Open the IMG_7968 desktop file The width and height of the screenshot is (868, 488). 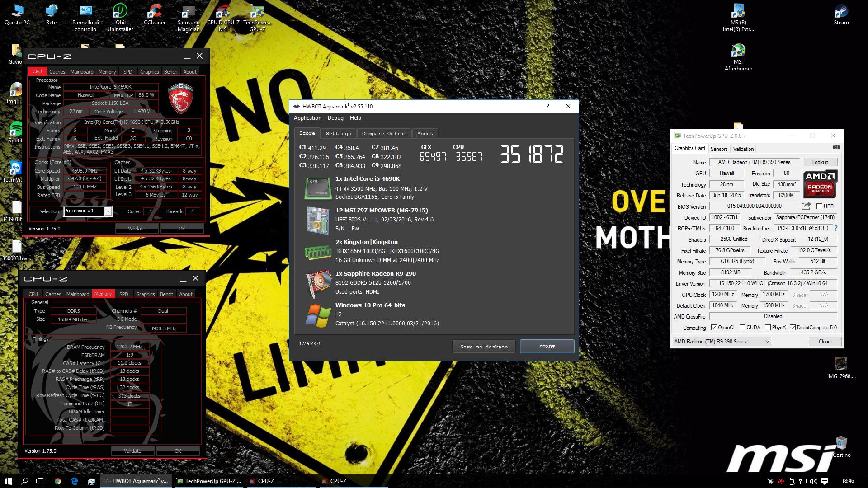click(841, 367)
